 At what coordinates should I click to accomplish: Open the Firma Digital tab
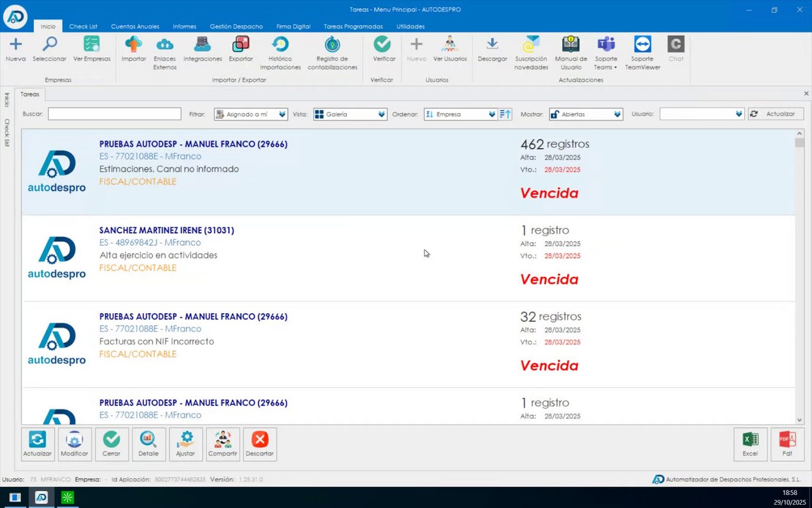tap(293, 27)
